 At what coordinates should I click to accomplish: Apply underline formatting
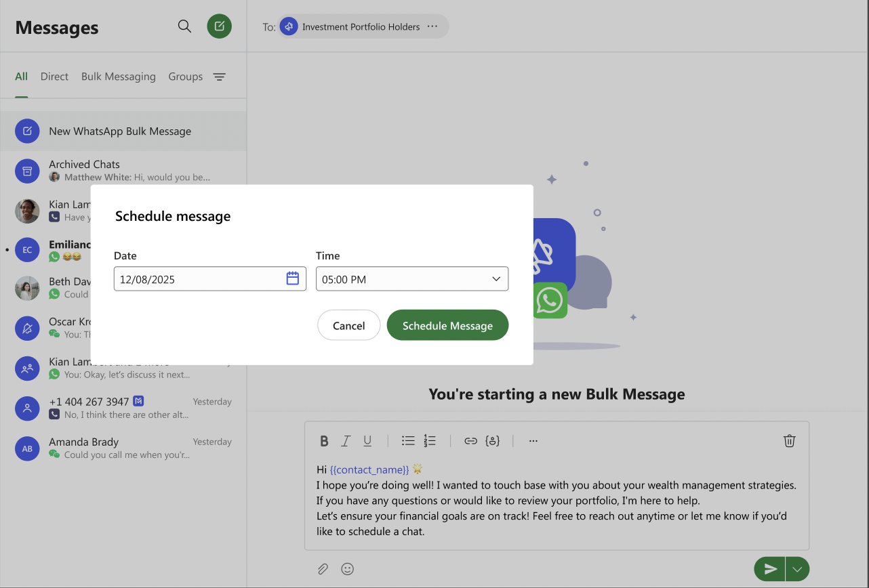tap(367, 440)
